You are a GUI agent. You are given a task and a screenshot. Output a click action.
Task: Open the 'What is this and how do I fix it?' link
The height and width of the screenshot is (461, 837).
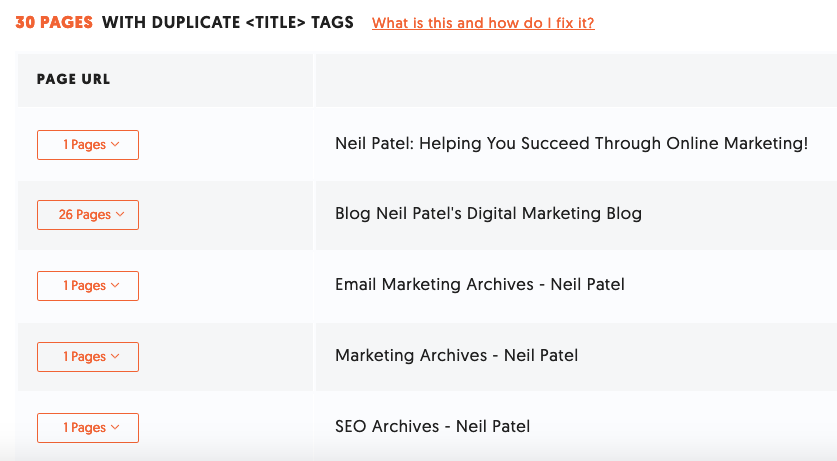coord(483,23)
